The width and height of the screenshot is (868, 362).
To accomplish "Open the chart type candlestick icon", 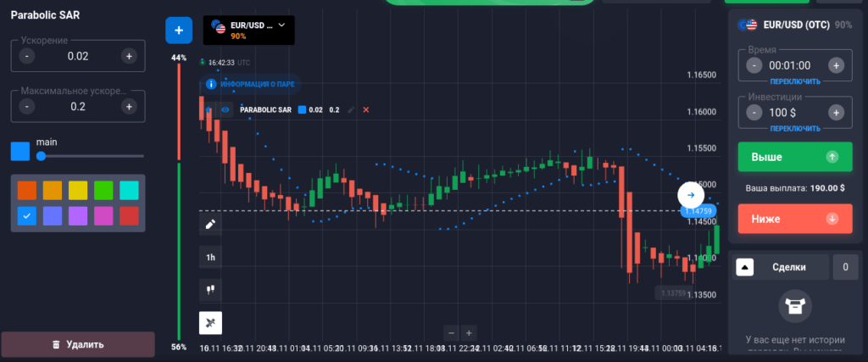I will 210,290.
